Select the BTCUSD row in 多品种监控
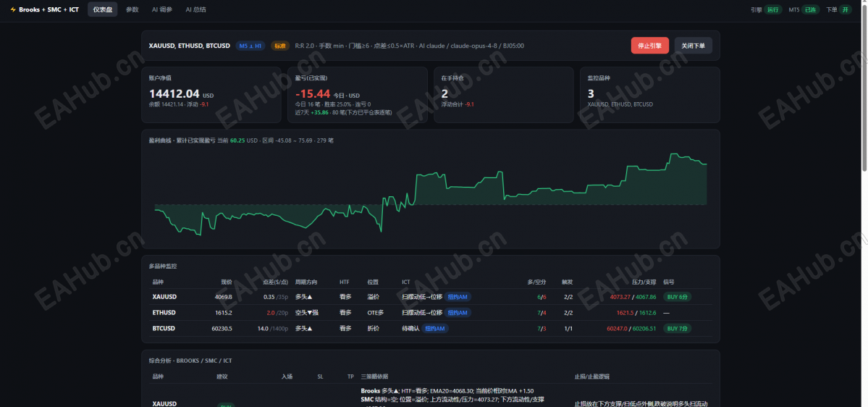The image size is (868, 407). point(431,328)
